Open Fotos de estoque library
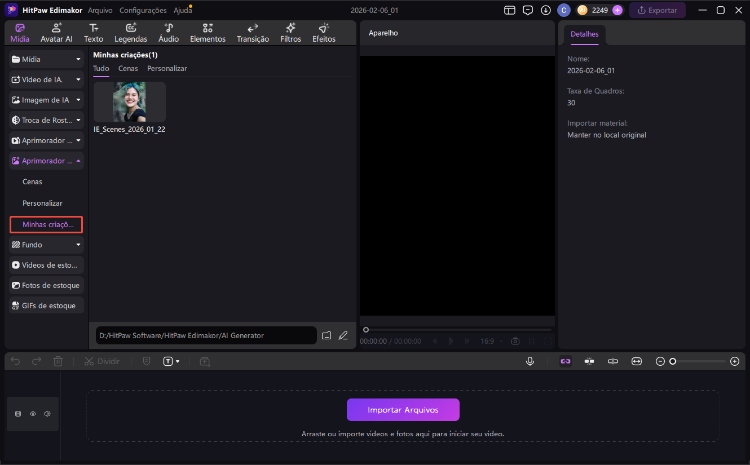Viewport: 750px width, 465px height. tap(46, 285)
